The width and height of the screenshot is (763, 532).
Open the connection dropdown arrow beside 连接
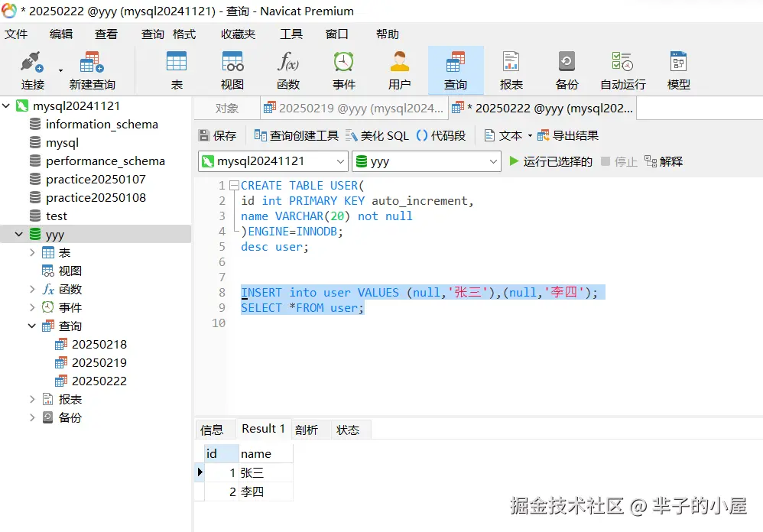(61, 70)
